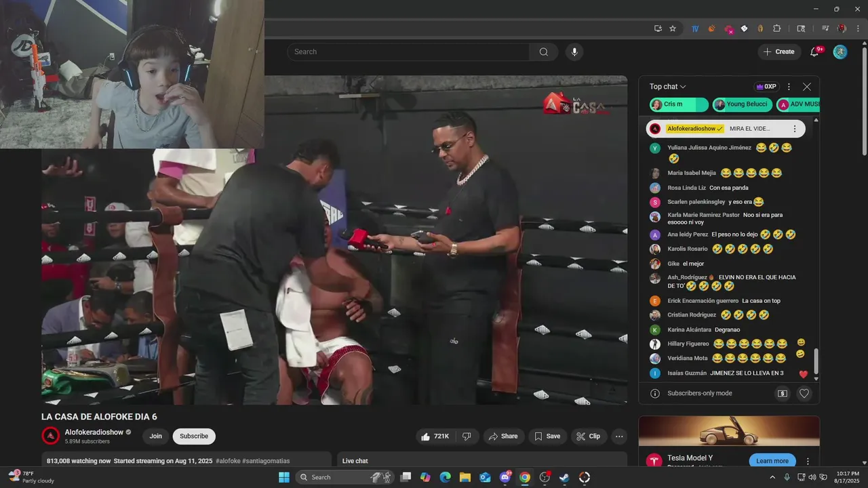Open the Chrome three-dot menu
Screen dimensions: 868x488
tap(858, 28)
